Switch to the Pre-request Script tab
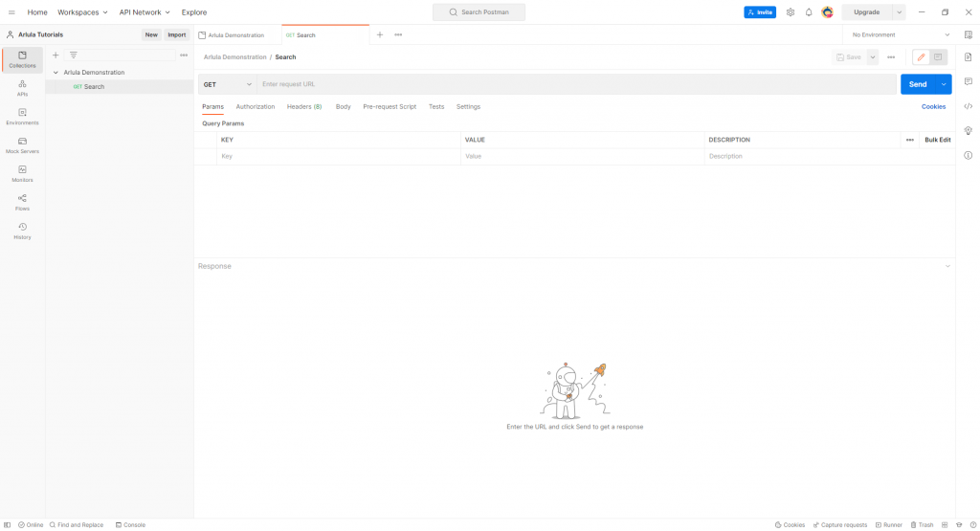The image size is (980, 531). [390, 107]
